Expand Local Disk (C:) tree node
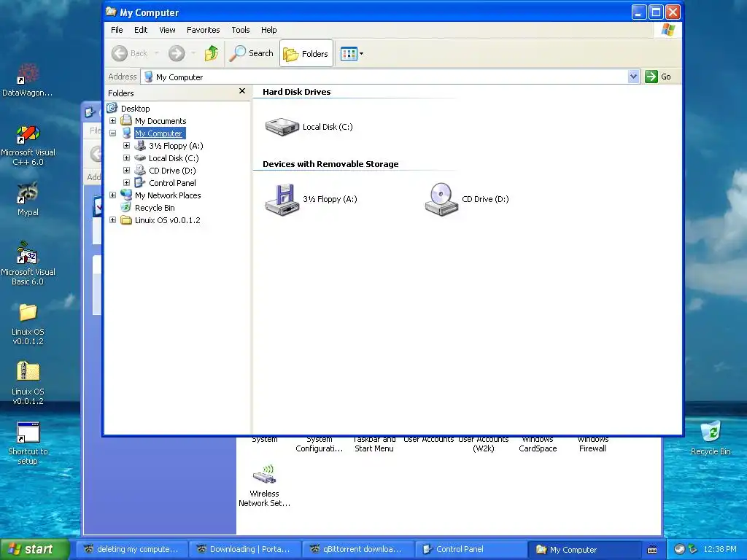 (126, 158)
